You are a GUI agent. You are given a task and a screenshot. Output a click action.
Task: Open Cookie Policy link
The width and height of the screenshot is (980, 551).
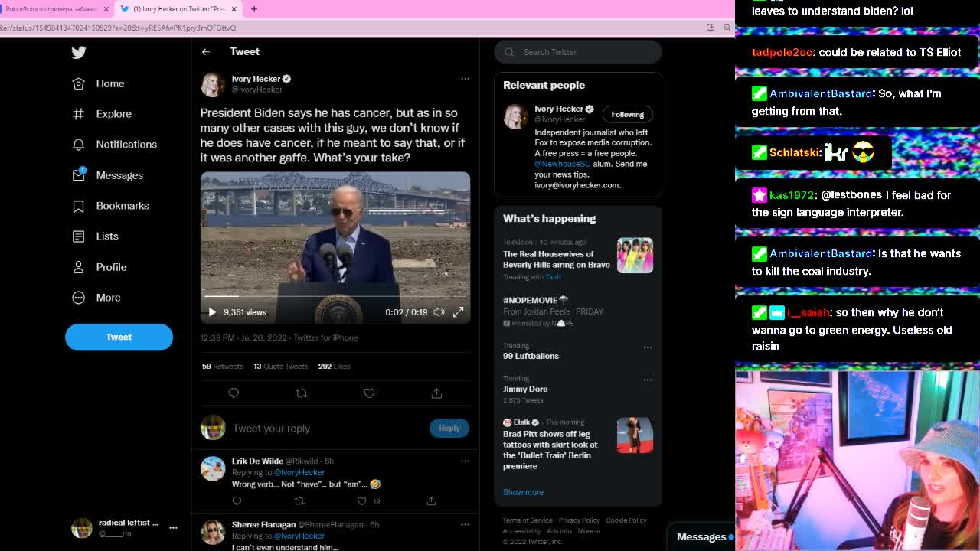[626, 520]
